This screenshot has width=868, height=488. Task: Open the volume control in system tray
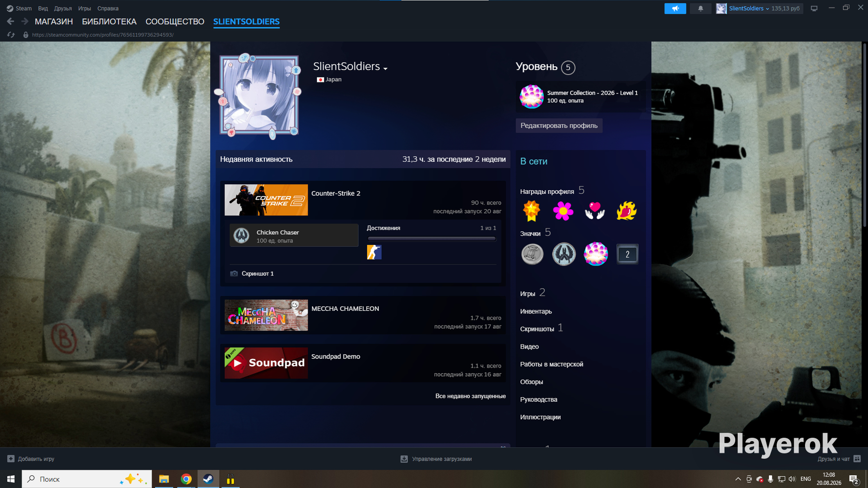pos(792,479)
